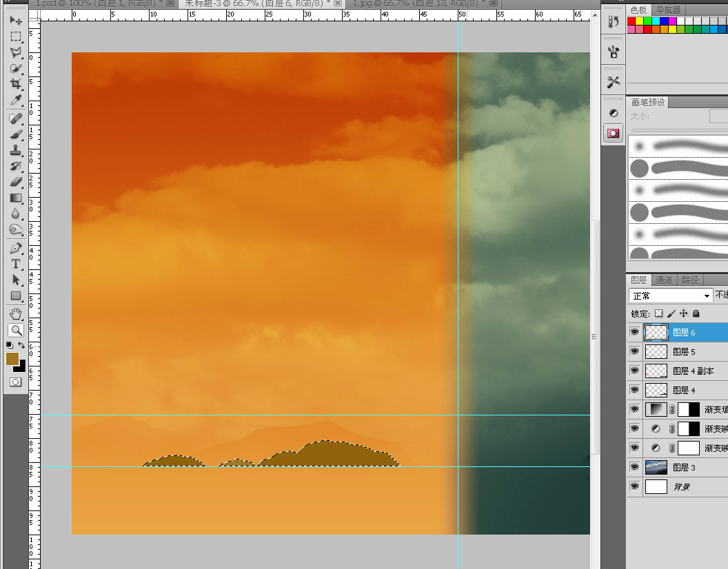Select the Clone Stamp tool

[x=16, y=150]
